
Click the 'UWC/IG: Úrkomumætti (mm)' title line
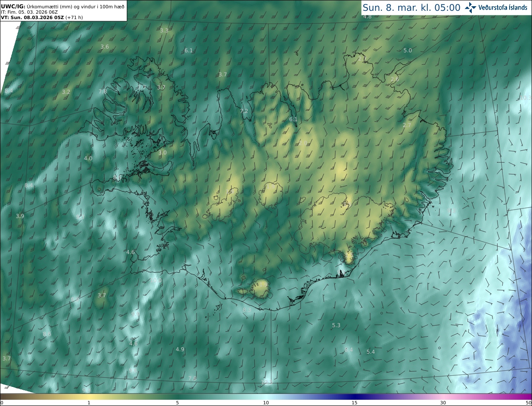(x=62, y=6)
